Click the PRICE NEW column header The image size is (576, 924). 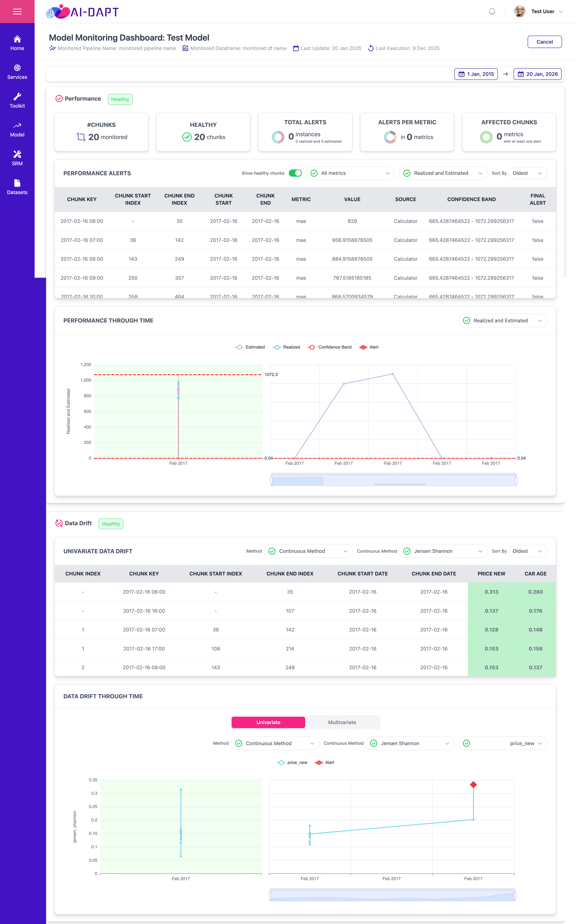[x=491, y=573]
